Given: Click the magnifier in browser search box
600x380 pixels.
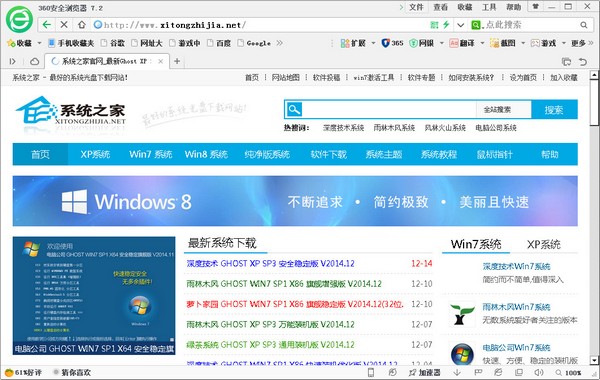Looking at the screenshot, I should coord(584,25).
